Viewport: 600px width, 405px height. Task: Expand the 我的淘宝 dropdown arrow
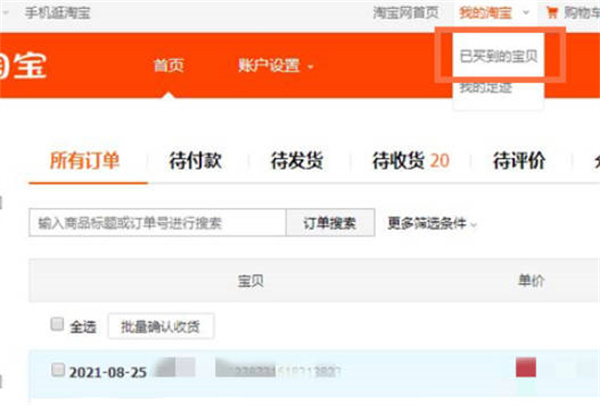click(x=526, y=13)
